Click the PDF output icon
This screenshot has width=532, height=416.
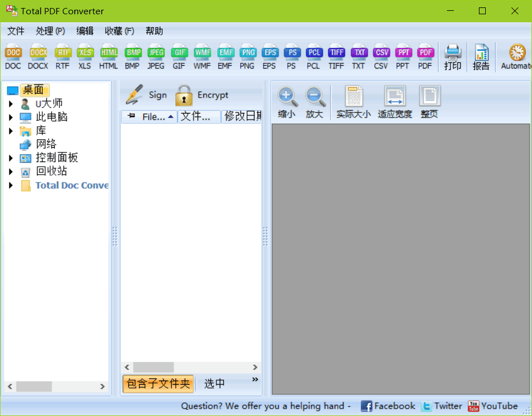(x=425, y=56)
